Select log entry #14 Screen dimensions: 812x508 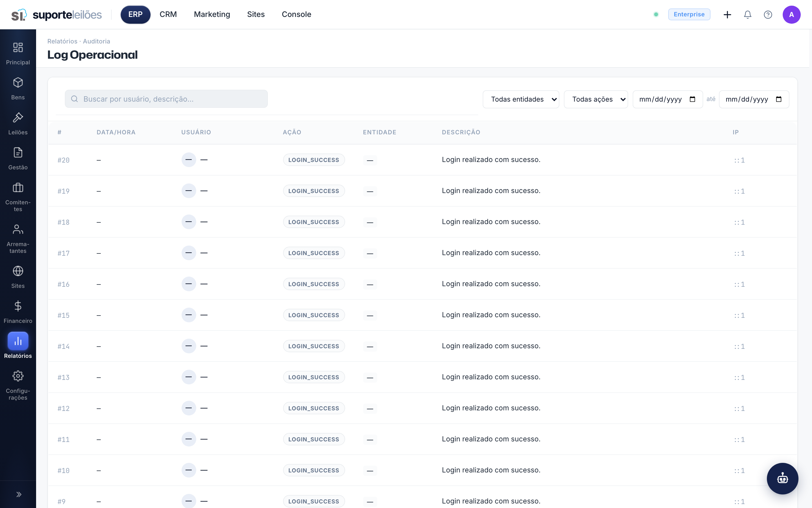(x=422, y=346)
